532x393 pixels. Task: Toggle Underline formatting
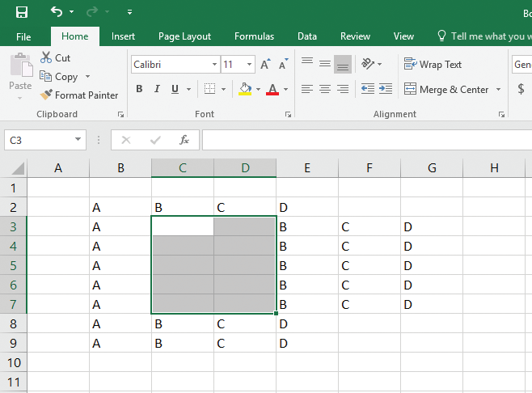point(175,89)
